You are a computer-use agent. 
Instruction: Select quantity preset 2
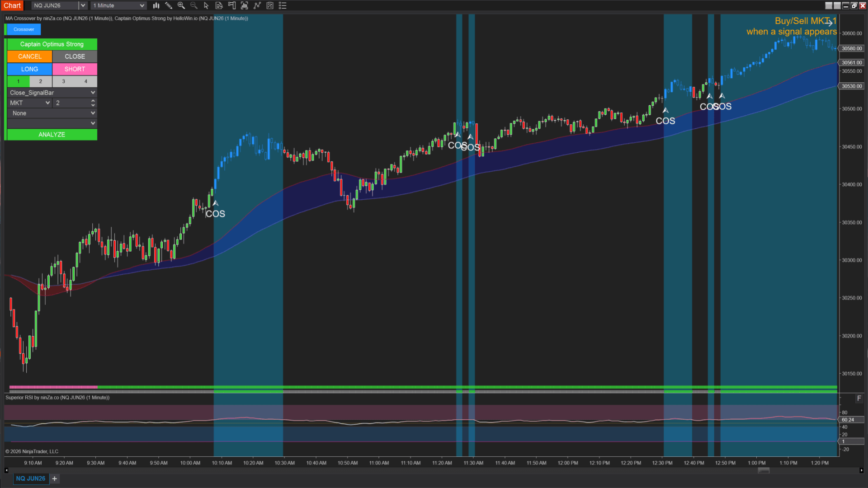click(x=41, y=81)
